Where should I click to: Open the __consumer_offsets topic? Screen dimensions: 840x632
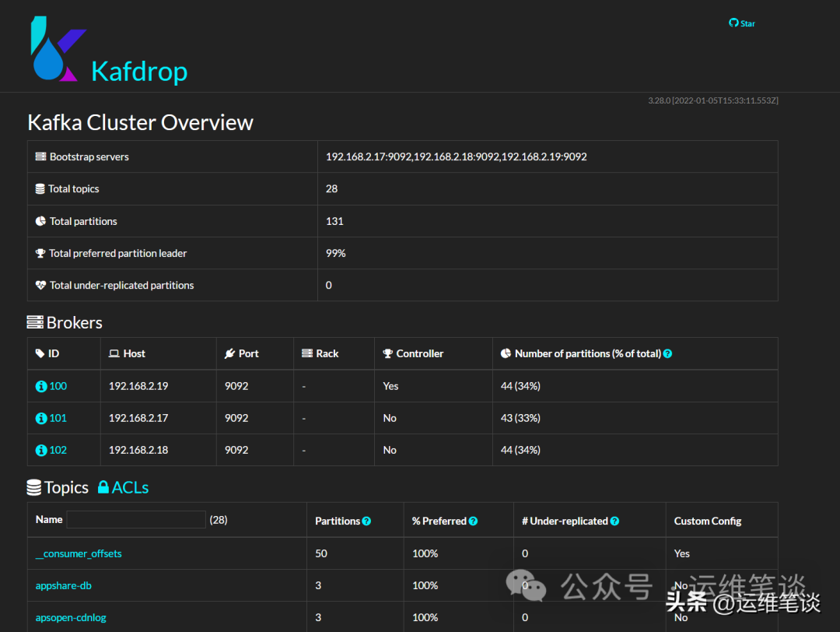click(79, 553)
